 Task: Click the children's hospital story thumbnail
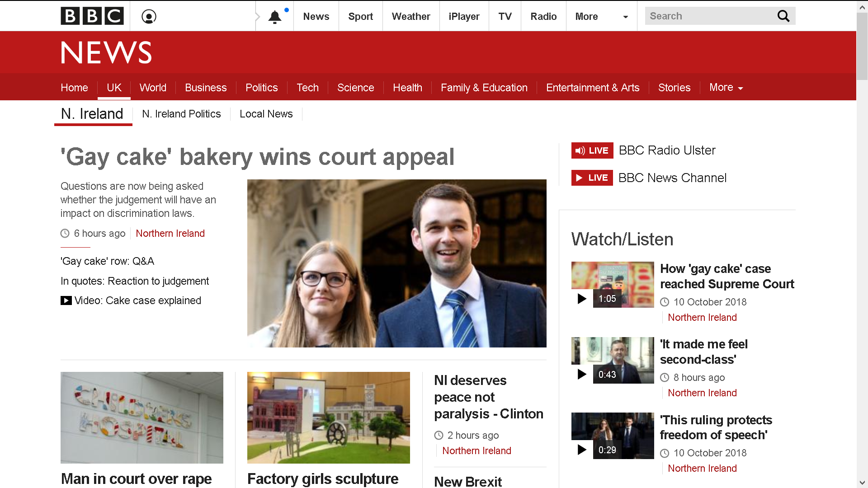tap(142, 418)
